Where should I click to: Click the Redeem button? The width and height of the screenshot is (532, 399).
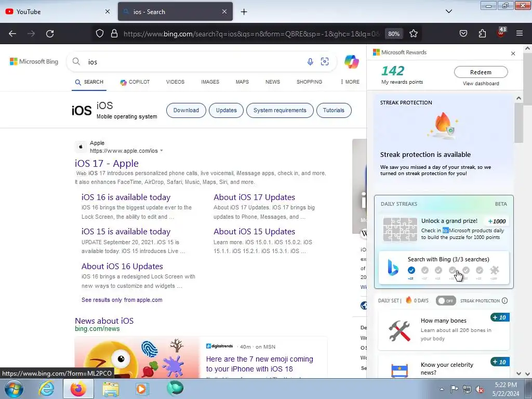(481, 72)
